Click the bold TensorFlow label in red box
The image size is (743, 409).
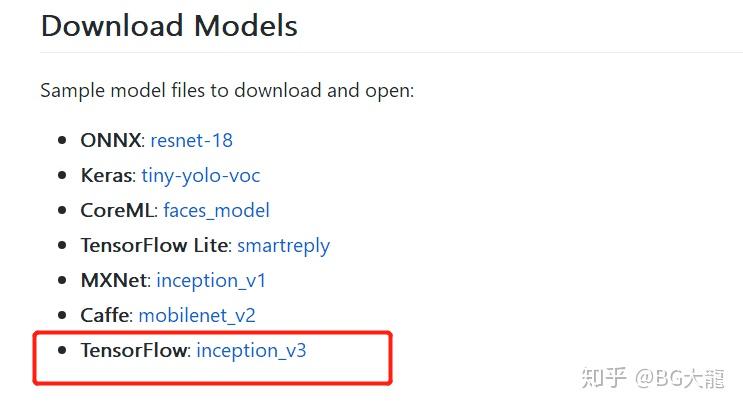(x=134, y=350)
